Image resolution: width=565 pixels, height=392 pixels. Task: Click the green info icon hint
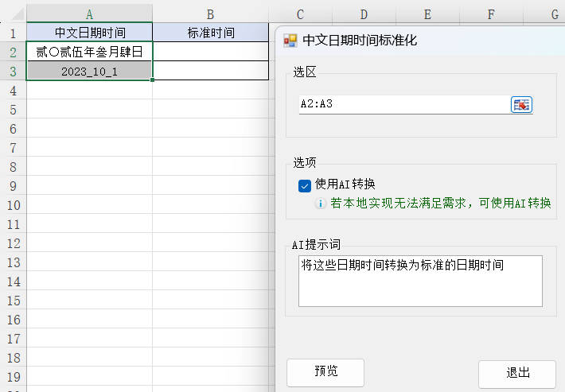pyautogui.click(x=321, y=204)
